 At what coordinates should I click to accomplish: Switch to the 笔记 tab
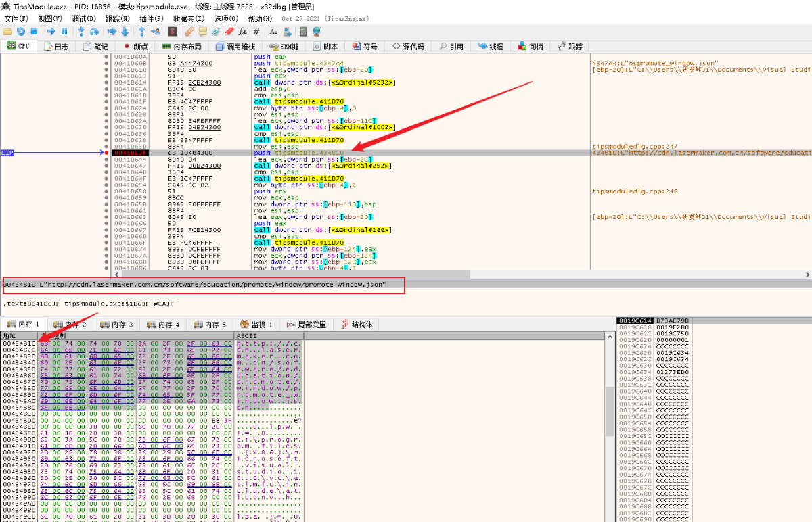point(95,46)
